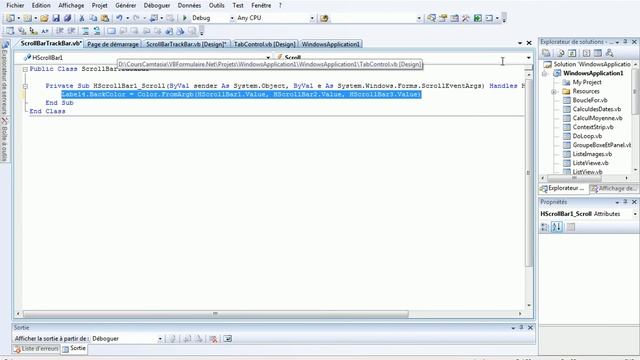This screenshot has height=360, width=640.
Task: Collapse the HScrollBar1_Scroll Sub code region
Action: pyautogui.click(x=25, y=86)
